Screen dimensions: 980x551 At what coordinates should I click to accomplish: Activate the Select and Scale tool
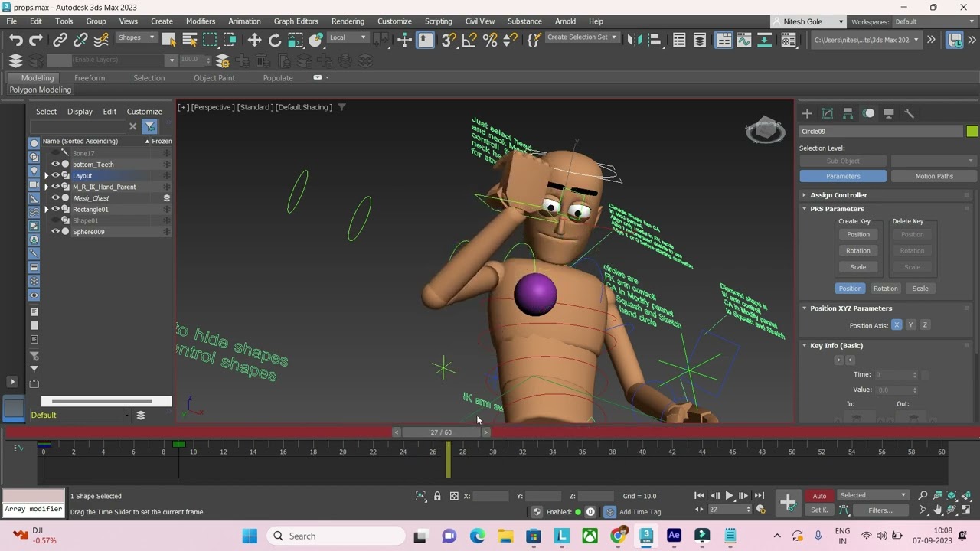(296, 40)
